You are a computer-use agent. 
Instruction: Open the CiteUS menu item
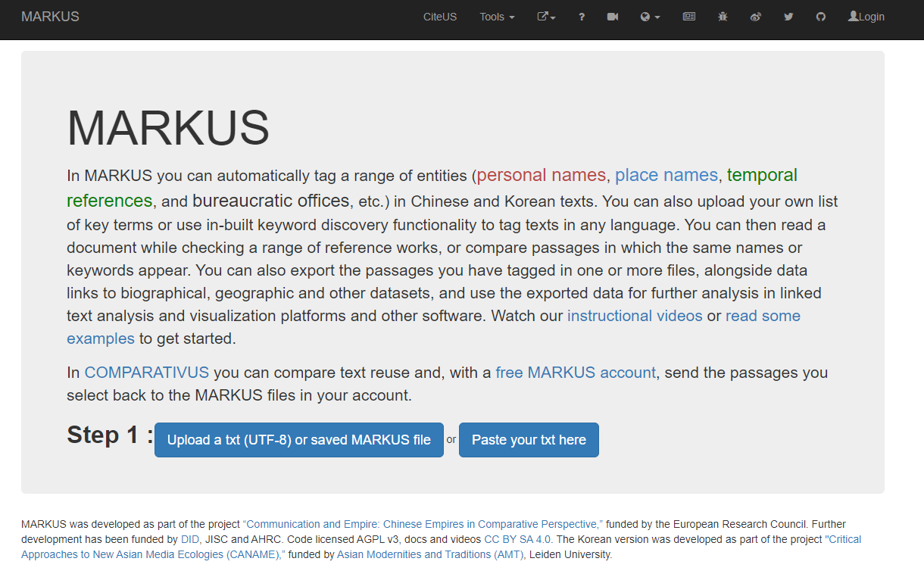click(x=440, y=17)
